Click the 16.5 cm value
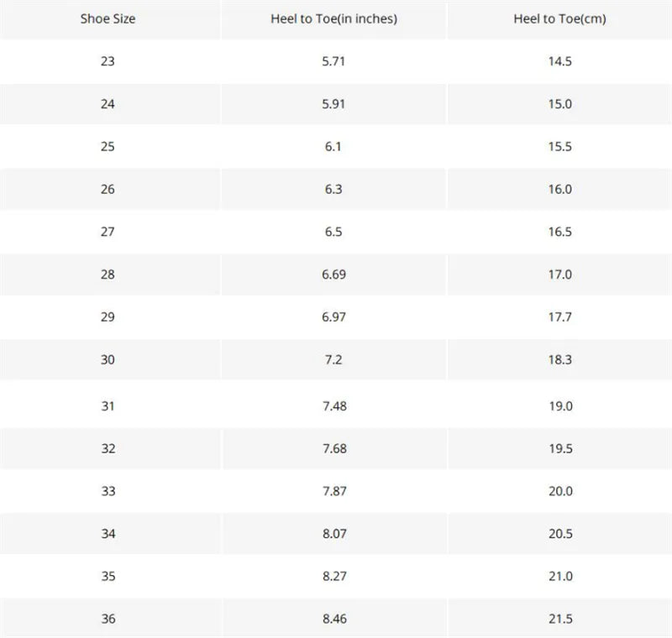The height and width of the screenshot is (638, 672). pyautogui.click(x=559, y=232)
